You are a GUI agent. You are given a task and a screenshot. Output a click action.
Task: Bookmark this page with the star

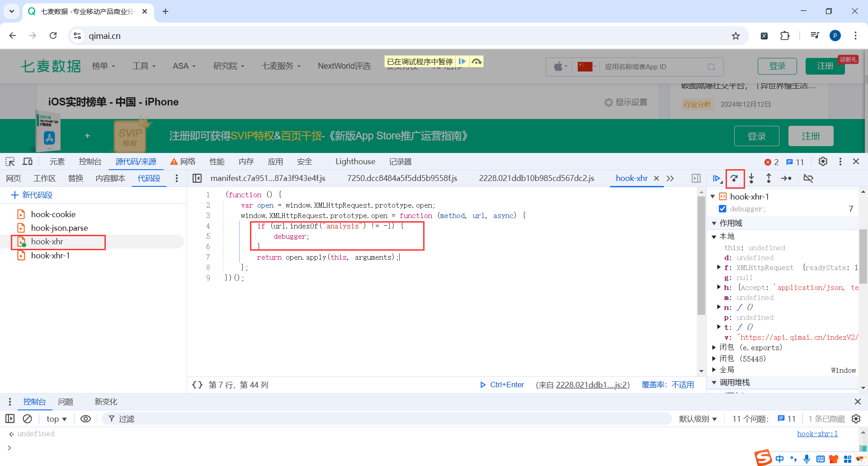tap(736, 36)
